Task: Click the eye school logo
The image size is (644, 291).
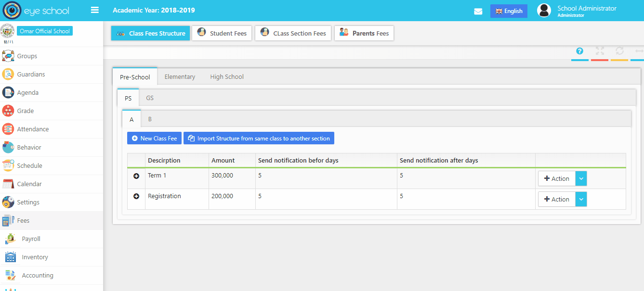Action: pyautogui.click(x=36, y=11)
